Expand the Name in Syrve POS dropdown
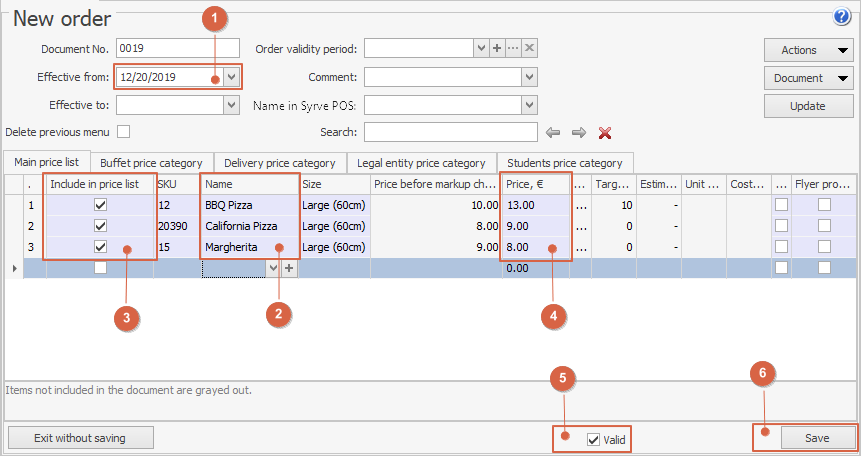The width and height of the screenshot is (861, 456). 529,105
